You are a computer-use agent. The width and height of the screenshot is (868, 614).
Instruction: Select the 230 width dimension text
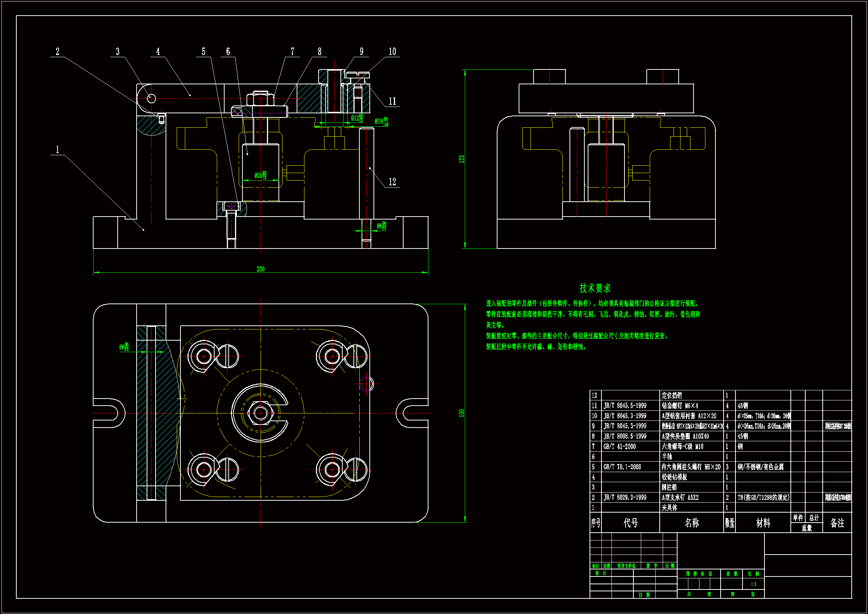(261, 269)
